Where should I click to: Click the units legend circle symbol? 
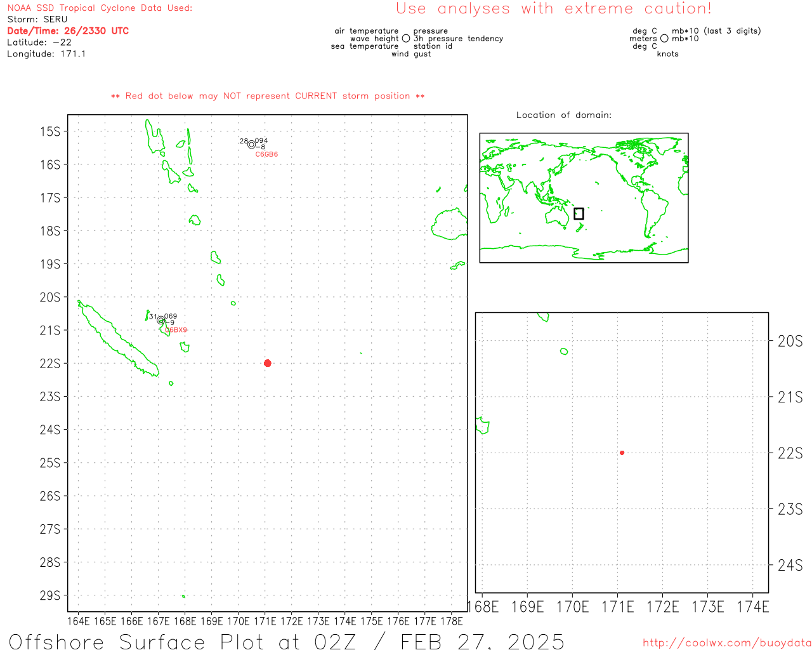click(x=664, y=39)
